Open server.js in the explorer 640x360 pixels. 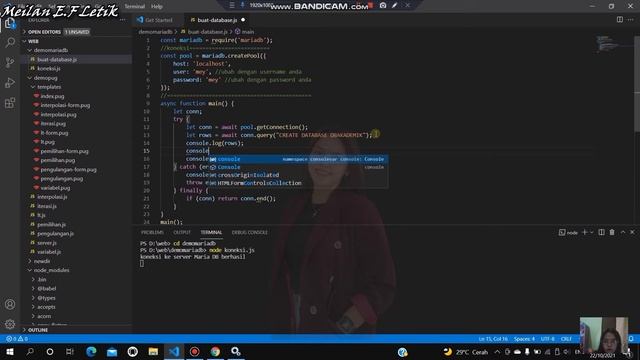click(47, 242)
